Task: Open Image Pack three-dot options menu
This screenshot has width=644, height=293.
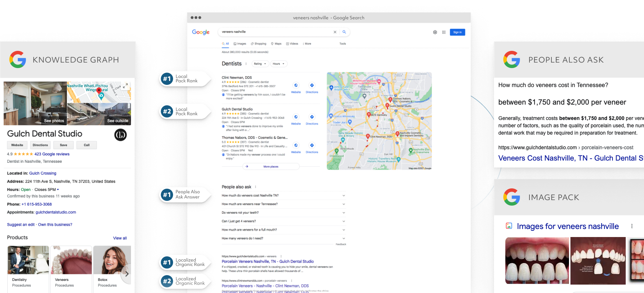Action: (632, 226)
